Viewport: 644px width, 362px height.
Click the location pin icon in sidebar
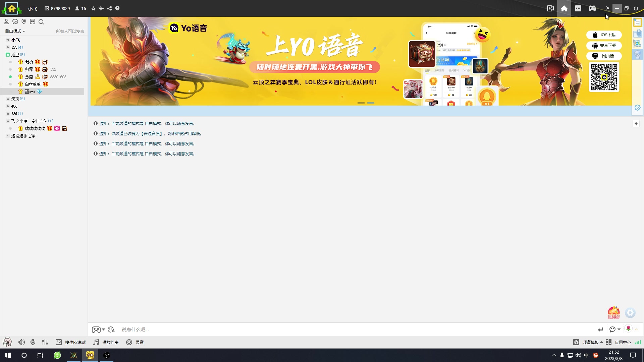pyautogui.click(x=24, y=21)
